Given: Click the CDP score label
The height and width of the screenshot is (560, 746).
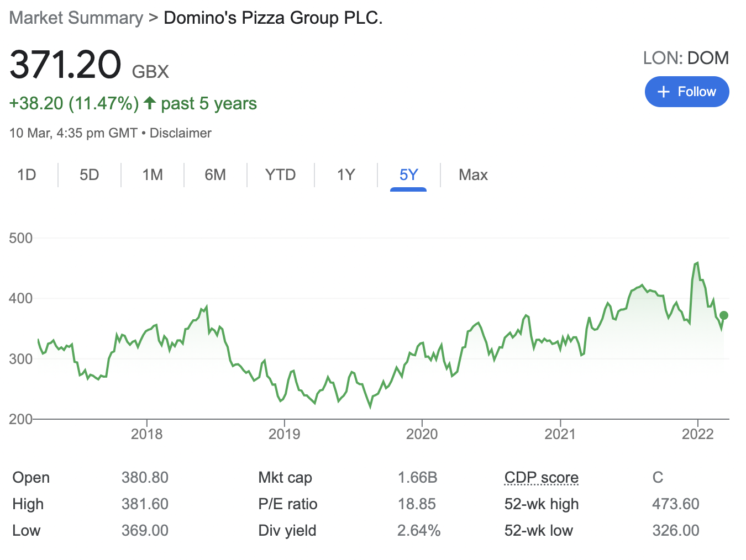Looking at the screenshot, I should pyautogui.click(x=541, y=477).
